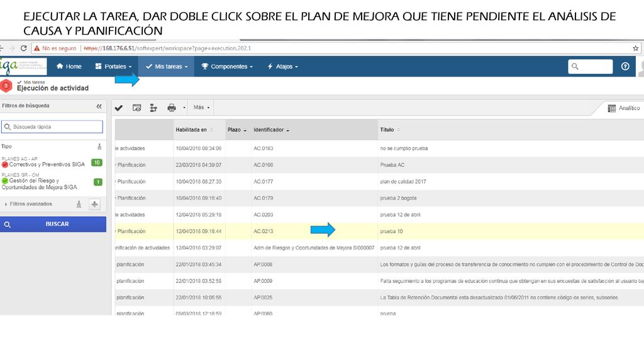The image size is (644, 362).
Task: Reload the browser page
Action: click(x=23, y=48)
